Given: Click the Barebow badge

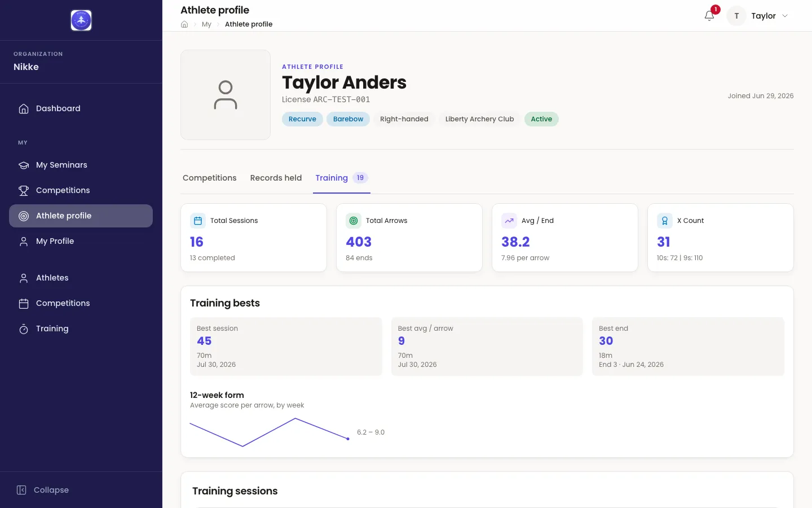Looking at the screenshot, I should 348,119.
